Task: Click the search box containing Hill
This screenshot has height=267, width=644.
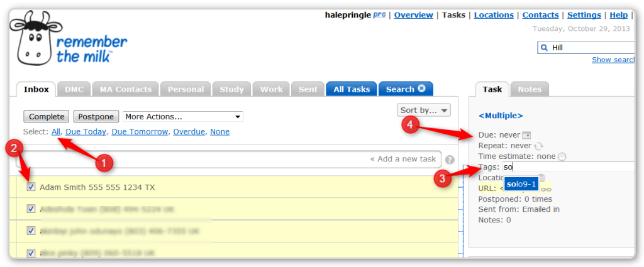Action: point(587,48)
